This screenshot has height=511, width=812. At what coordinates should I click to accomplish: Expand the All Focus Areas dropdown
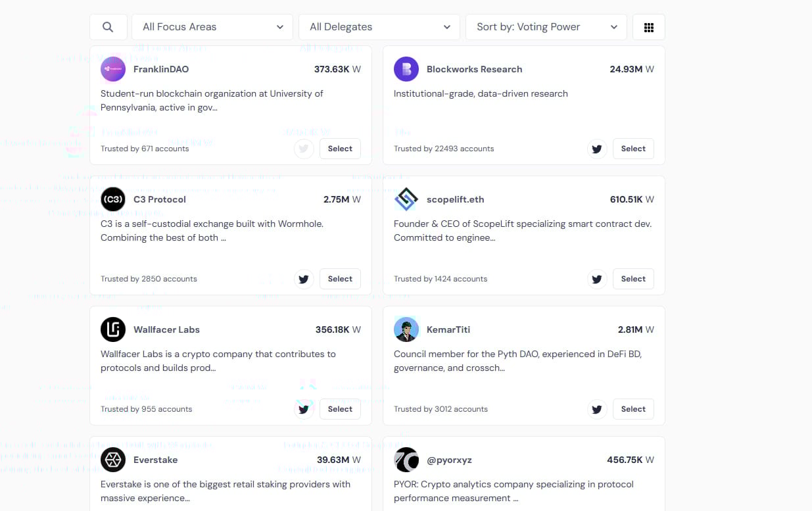point(212,27)
